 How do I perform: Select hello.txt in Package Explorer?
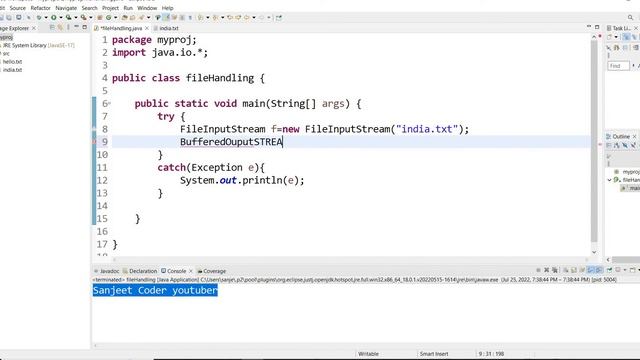pos(12,62)
